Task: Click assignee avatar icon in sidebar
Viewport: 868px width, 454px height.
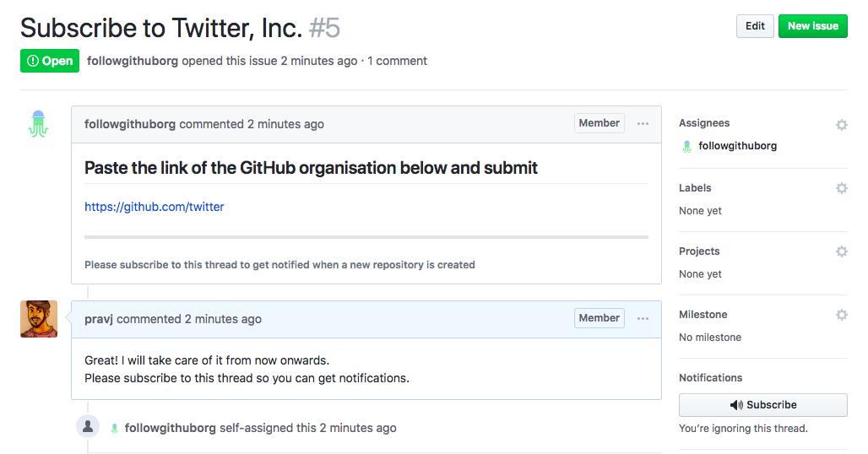Action: 687,146
